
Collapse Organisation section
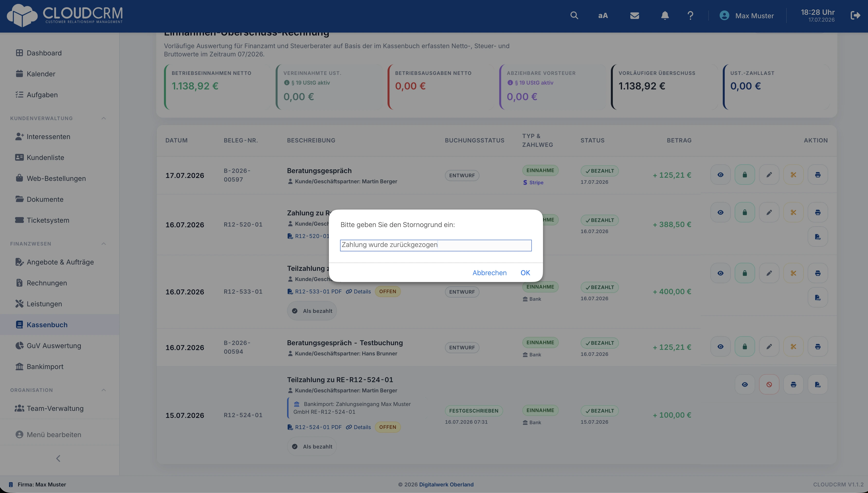click(104, 390)
